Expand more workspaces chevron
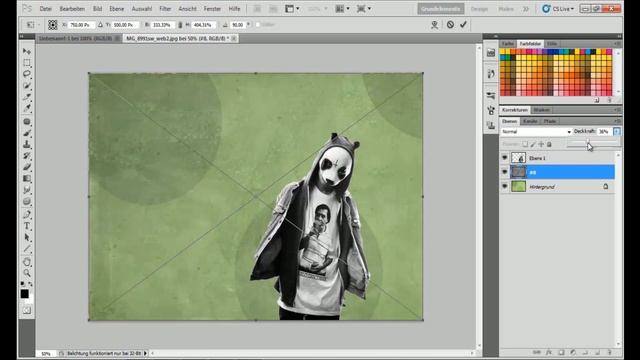This screenshot has width=640, height=360. (x=526, y=9)
